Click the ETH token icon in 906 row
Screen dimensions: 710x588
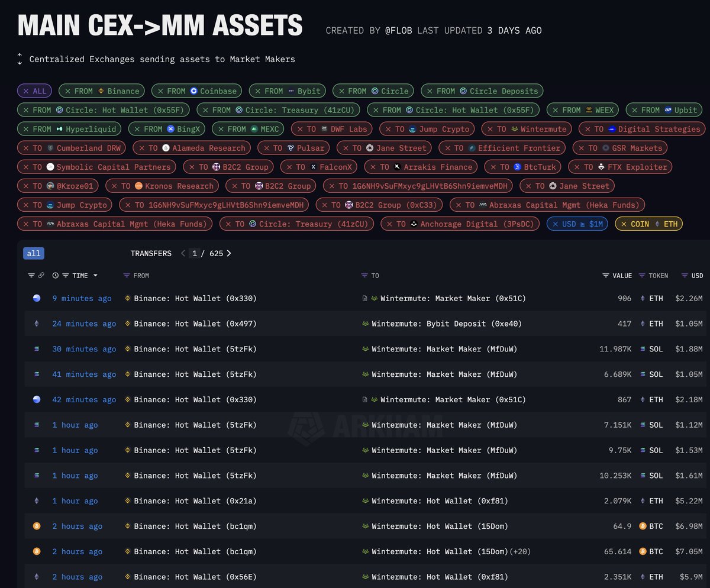click(643, 299)
